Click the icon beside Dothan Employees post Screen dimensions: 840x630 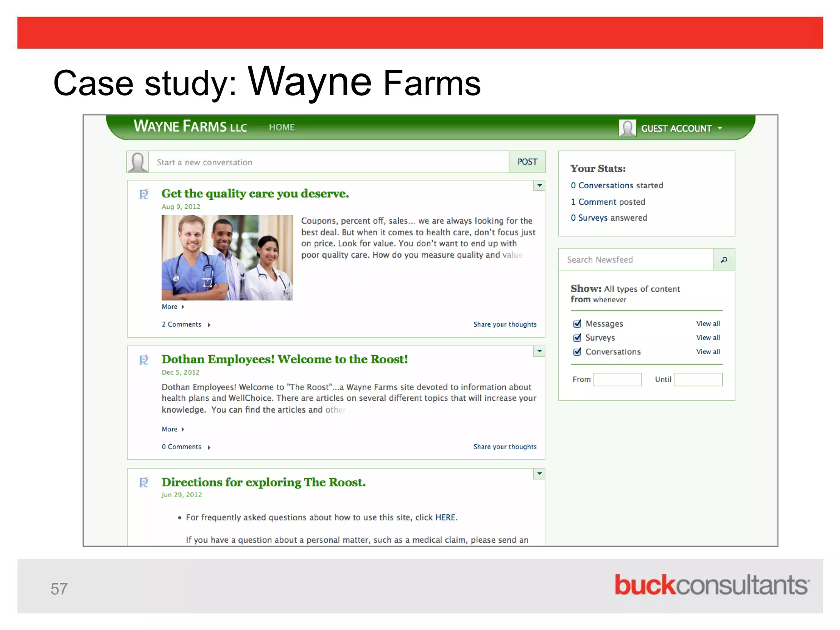(x=144, y=360)
